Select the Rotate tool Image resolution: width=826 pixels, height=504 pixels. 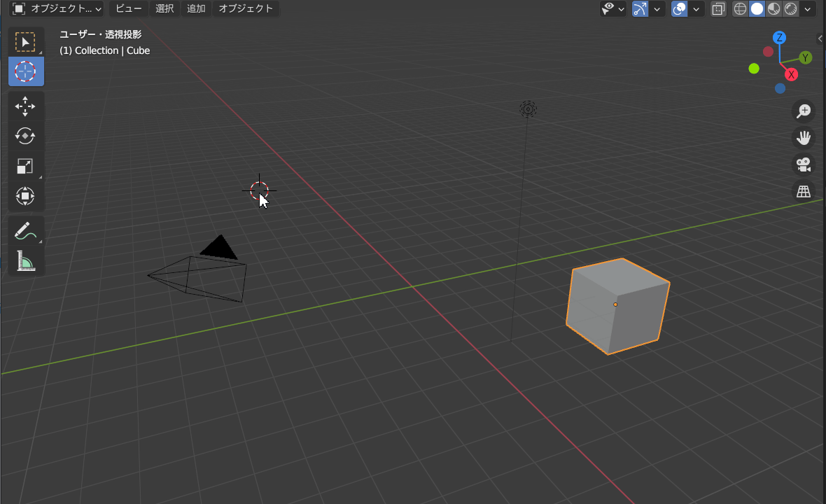click(25, 136)
